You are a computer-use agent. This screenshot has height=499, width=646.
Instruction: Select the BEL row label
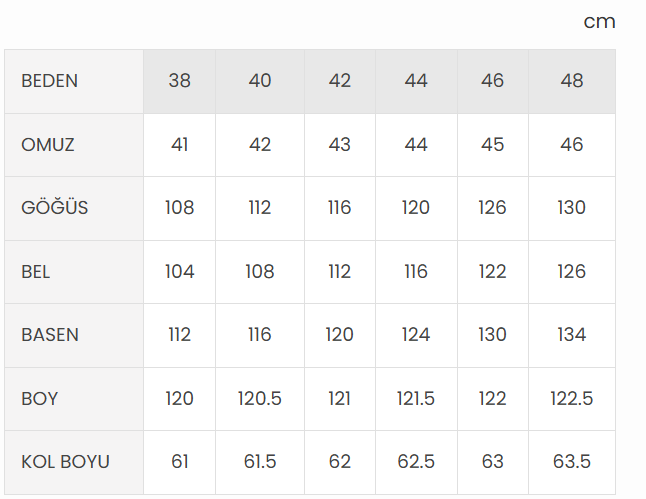[36, 272]
